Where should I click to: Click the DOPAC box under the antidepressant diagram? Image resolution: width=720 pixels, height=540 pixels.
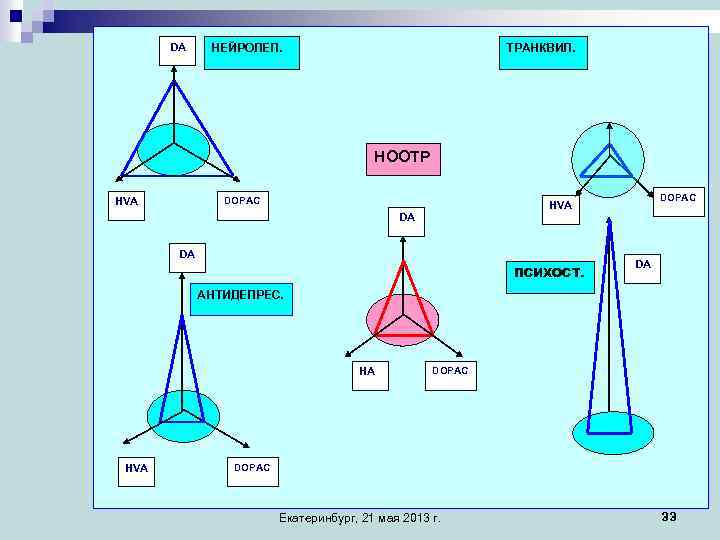253,472
